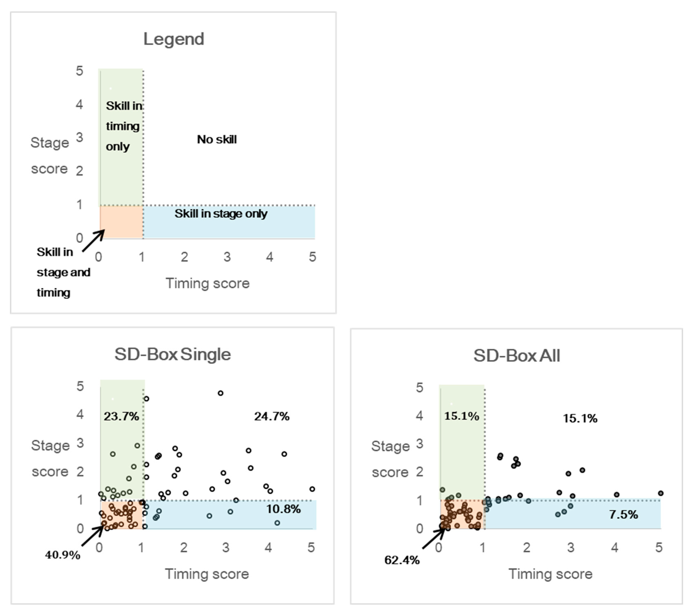The image size is (696, 616).
Task: Click the "Timing score" axis title in Legend
Action: tap(208, 284)
